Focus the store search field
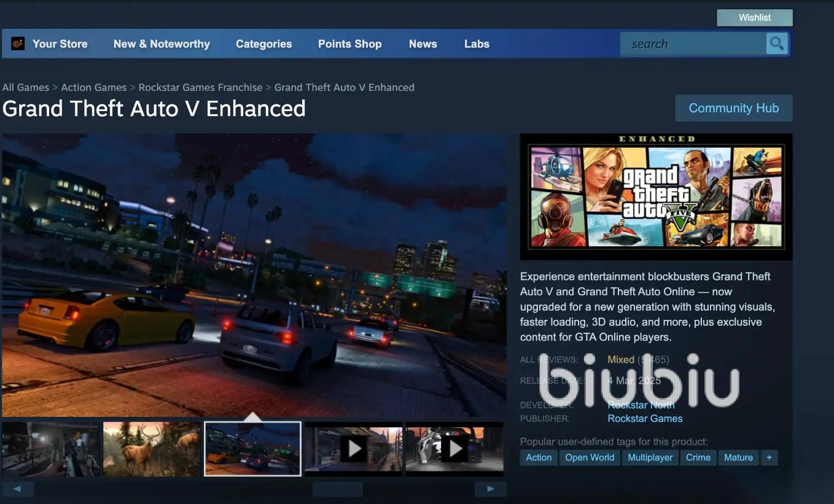This screenshot has height=504, width=834. click(693, 44)
